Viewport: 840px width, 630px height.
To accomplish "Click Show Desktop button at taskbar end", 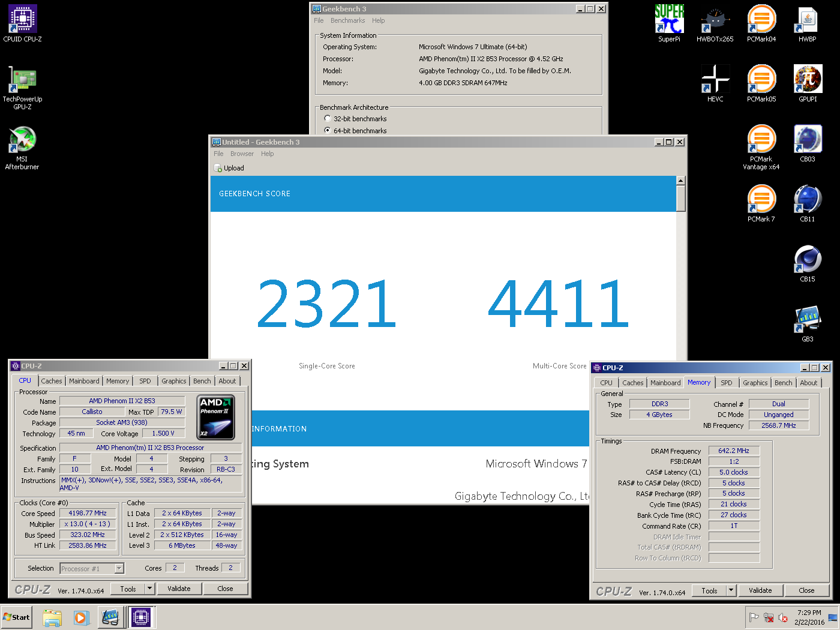I will 833,617.
